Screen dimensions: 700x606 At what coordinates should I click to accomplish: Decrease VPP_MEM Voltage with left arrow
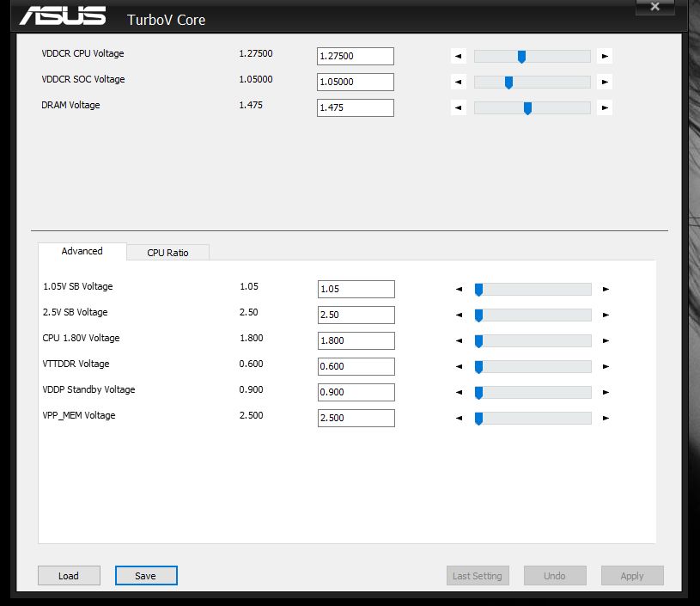point(459,419)
